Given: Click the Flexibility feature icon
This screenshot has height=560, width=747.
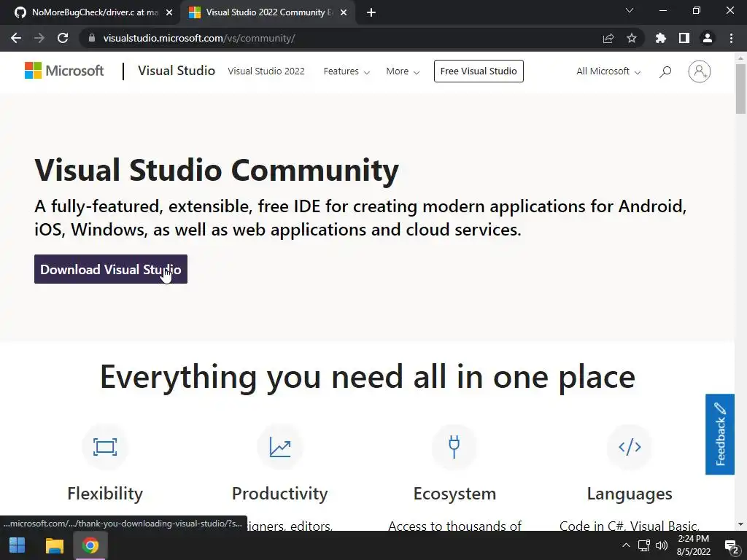Looking at the screenshot, I should point(105,447).
